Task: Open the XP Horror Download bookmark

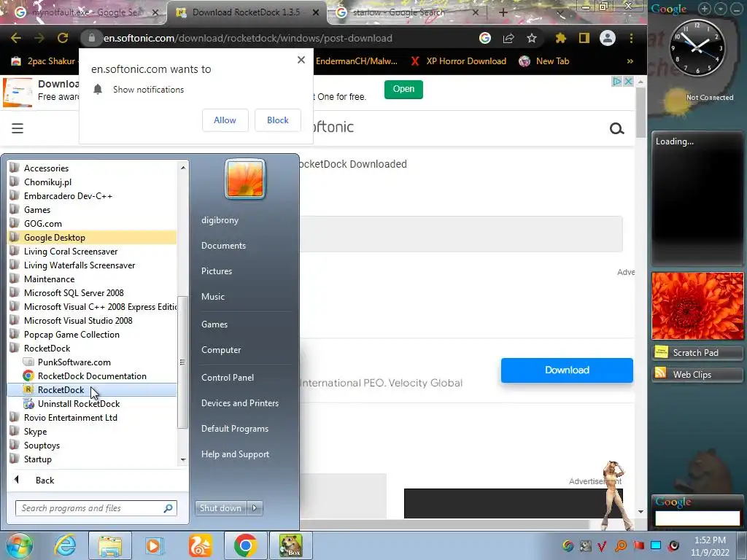Action: tap(460, 61)
